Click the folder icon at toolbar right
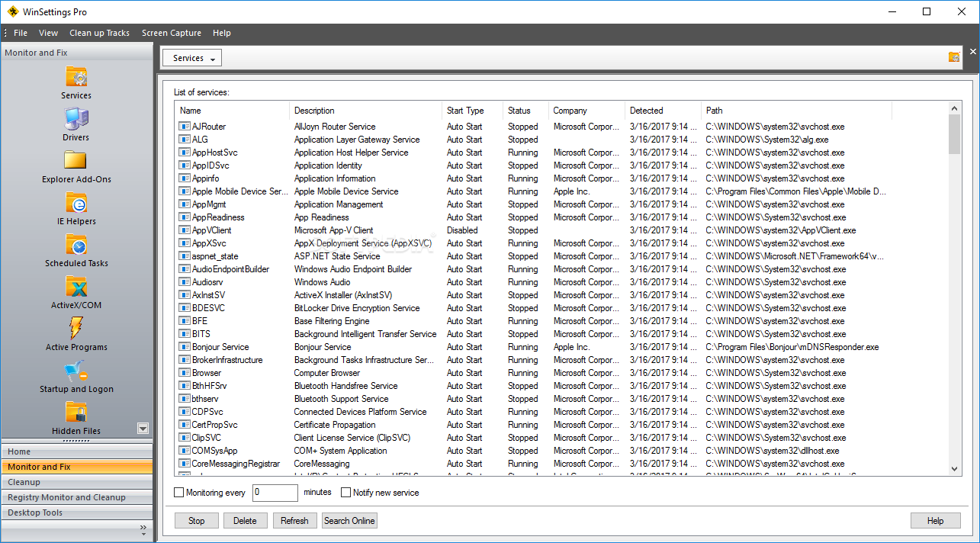 pyautogui.click(x=954, y=57)
